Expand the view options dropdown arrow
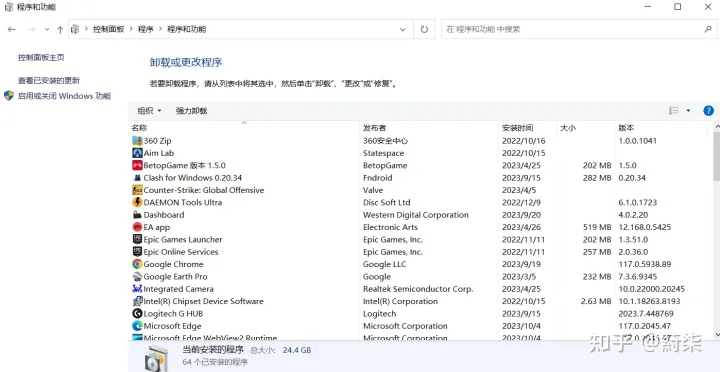 coord(688,111)
